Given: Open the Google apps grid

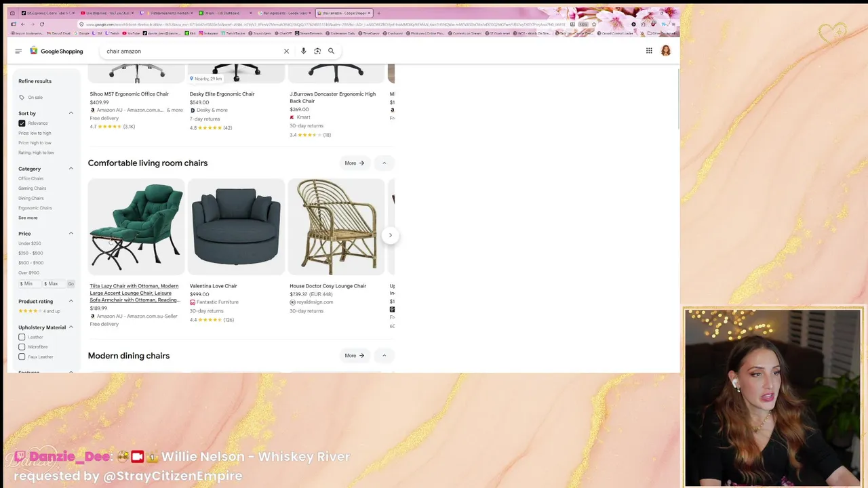Looking at the screenshot, I should 649,51.
